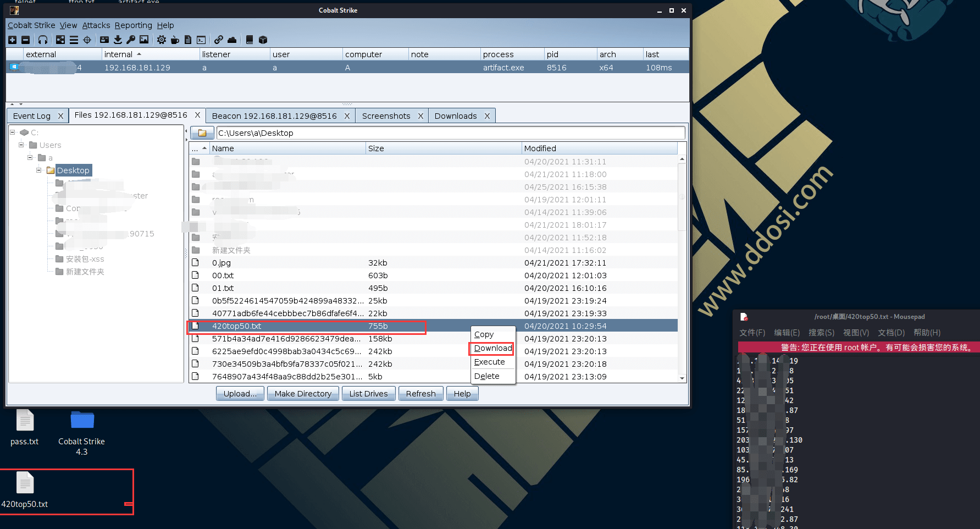Click the coffee cup Java applet icon
This screenshot has width=980, height=529.
click(175, 40)
